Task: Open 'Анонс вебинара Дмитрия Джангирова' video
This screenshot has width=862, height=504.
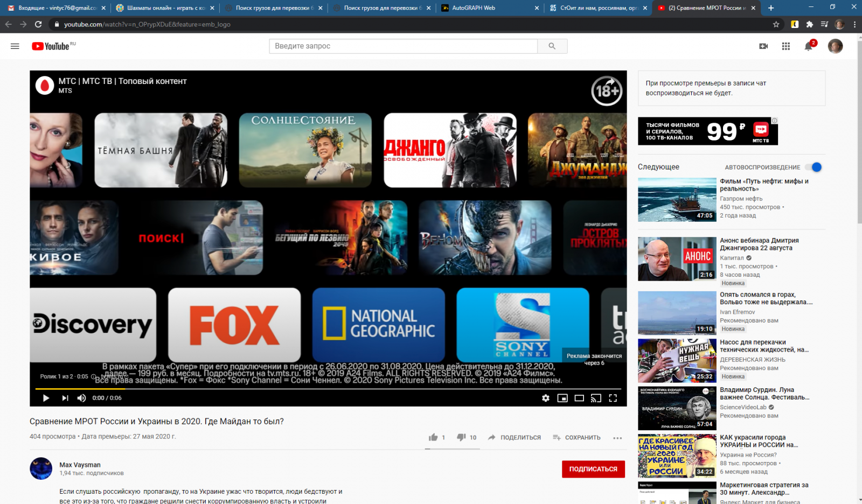Action: pyautogui.click(x=759, y=244)
